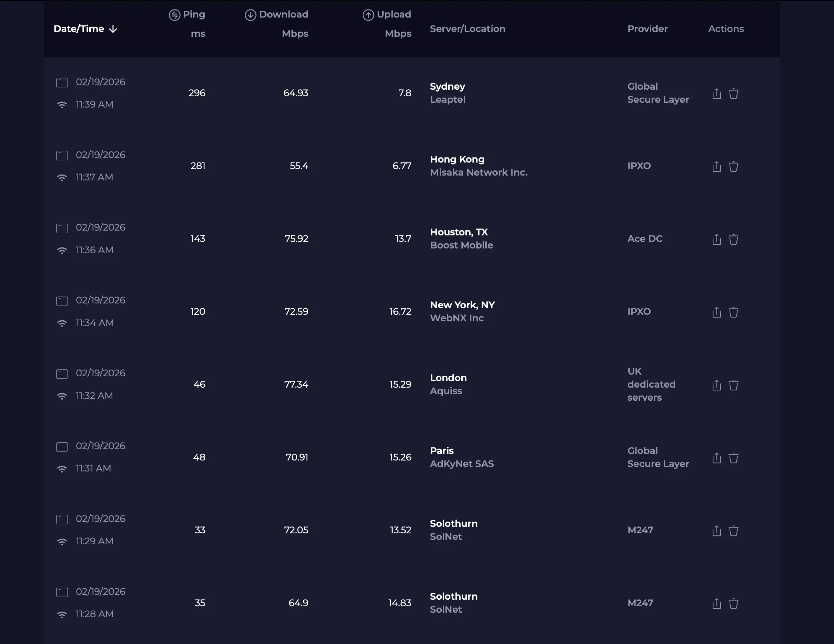Click the Server/Location column header
The width and height of the screenshot is (834, 644).
(x=467, y=29)
